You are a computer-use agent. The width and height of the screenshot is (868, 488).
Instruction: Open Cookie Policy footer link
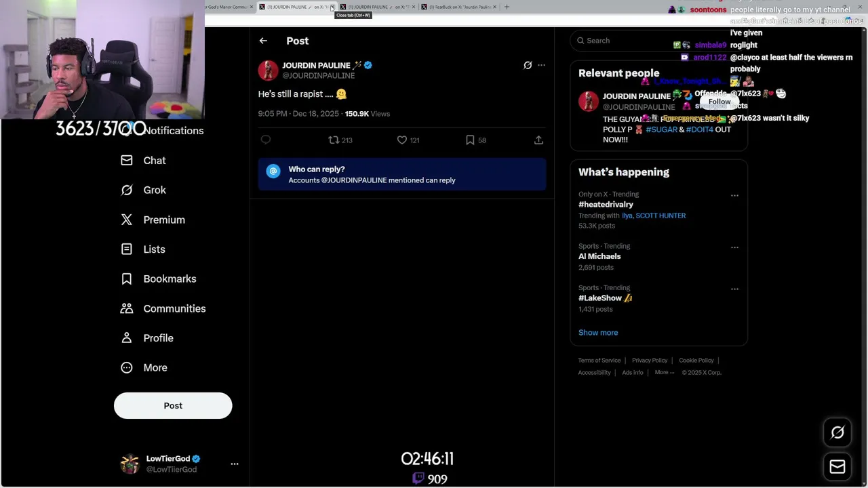pyautogui.click(x=696, y=361)
